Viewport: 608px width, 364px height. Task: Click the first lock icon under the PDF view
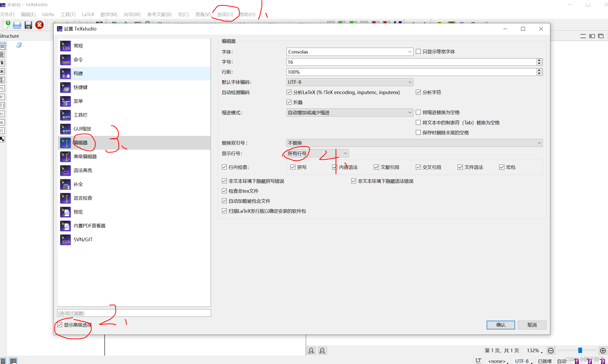tap(311, 350)
